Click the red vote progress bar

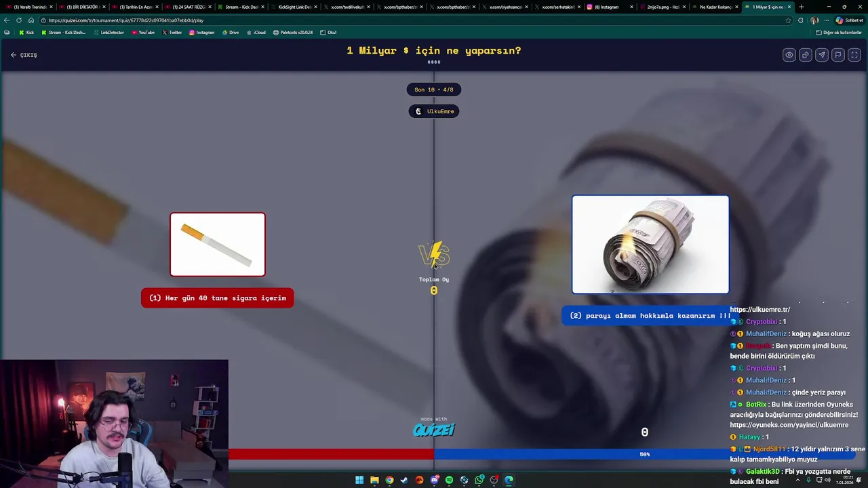tap(331, 454)
